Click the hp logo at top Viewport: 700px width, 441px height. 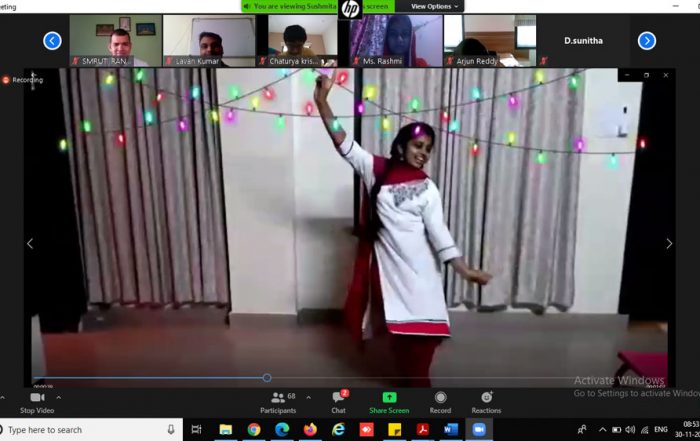[350, 9]
